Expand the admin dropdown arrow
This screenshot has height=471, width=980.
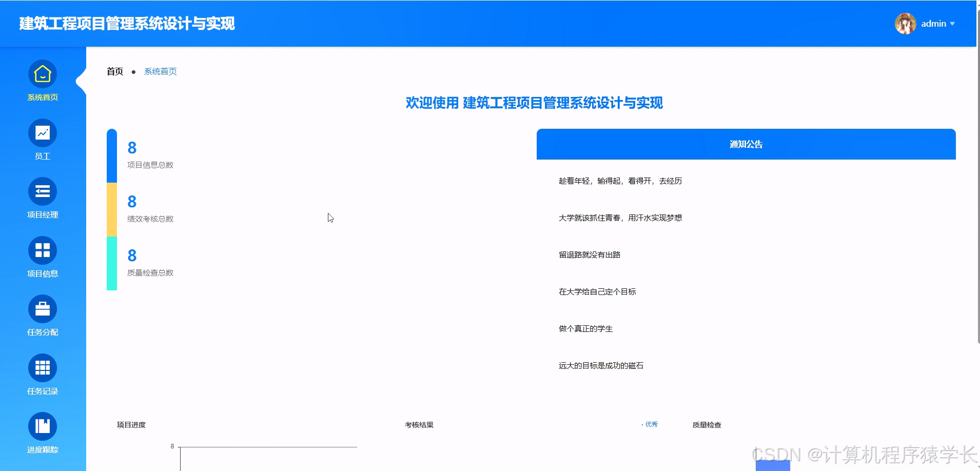[952, 24]
